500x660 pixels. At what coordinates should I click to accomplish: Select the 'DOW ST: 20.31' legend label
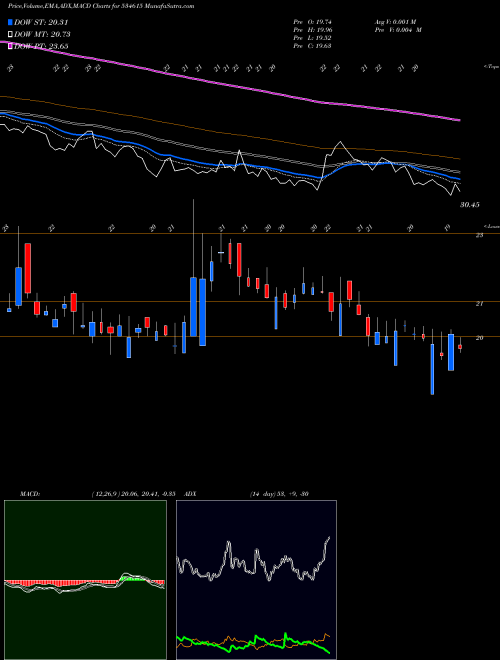click(41, 22)
